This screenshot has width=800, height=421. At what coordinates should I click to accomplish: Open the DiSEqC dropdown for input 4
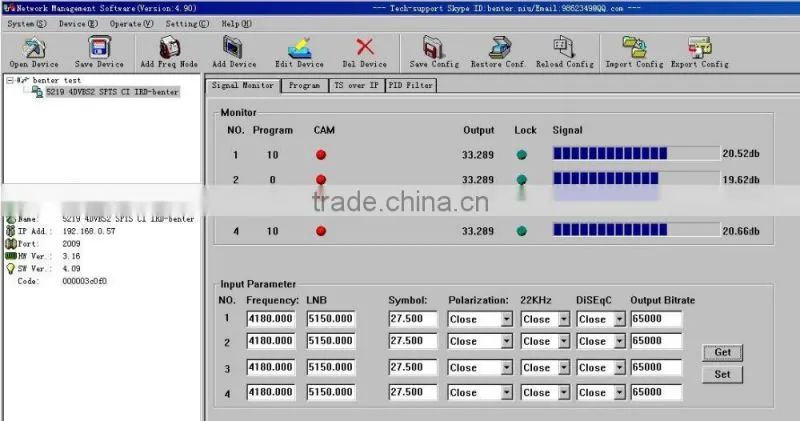[619, 392]
